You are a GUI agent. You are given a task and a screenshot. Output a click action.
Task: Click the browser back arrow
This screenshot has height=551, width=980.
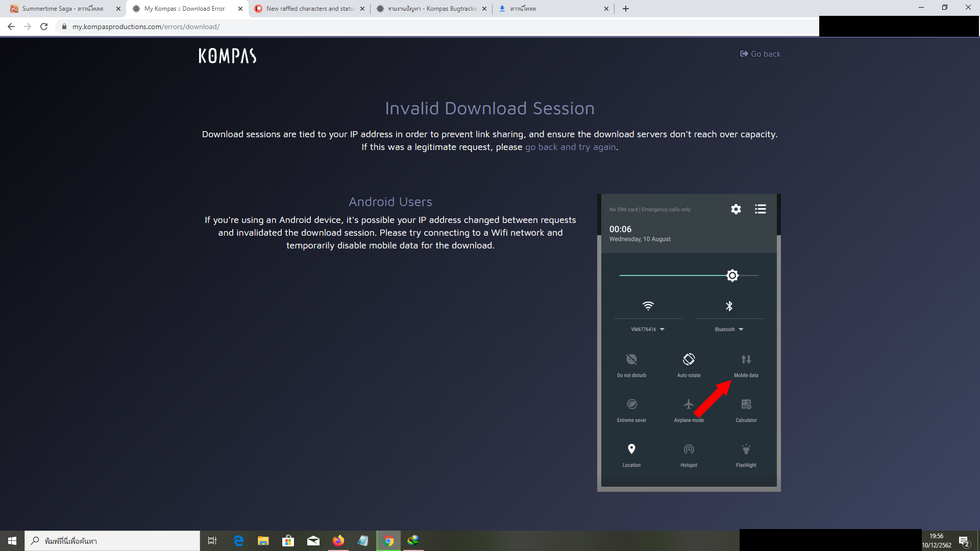11,27
